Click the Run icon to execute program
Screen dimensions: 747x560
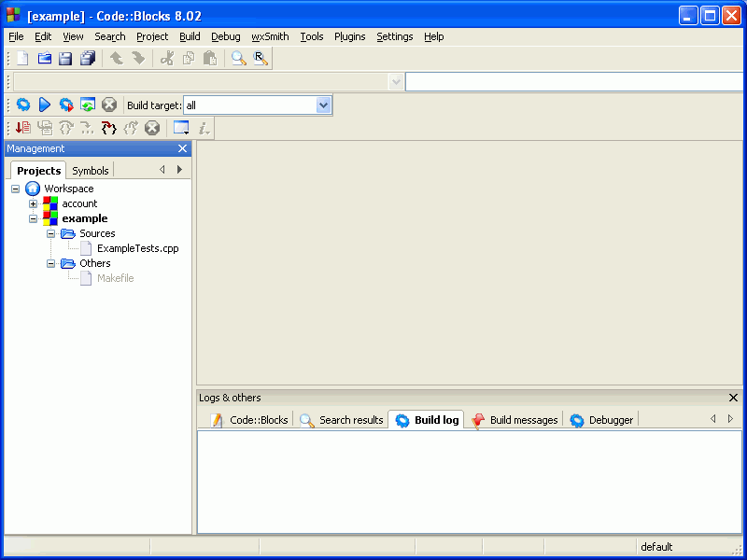[x=44, y=105]
